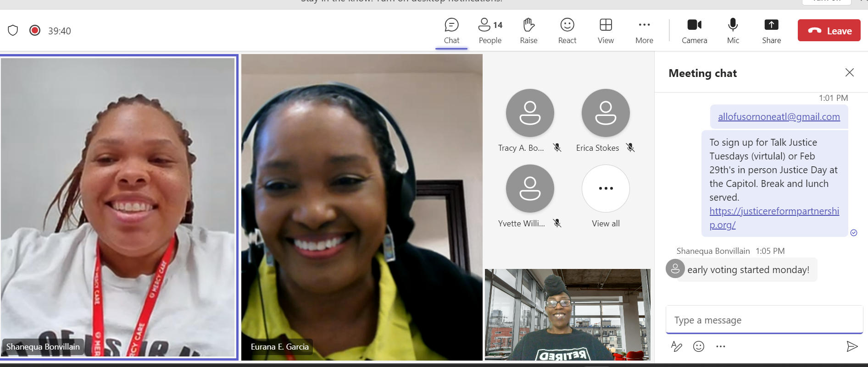
Task: Click muted mic icon beside Tracy A. Bo...
Action: click(x=557, y=148)
